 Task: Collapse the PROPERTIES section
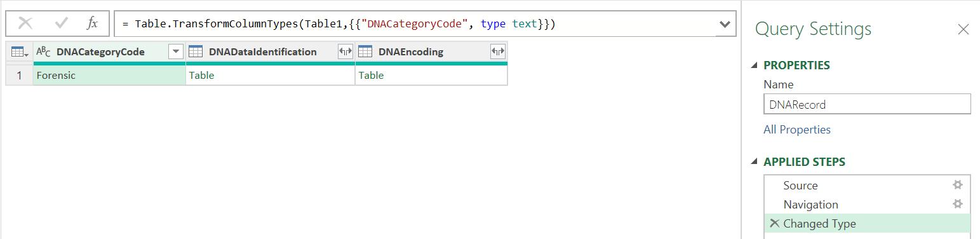click(x=755, y=65)
